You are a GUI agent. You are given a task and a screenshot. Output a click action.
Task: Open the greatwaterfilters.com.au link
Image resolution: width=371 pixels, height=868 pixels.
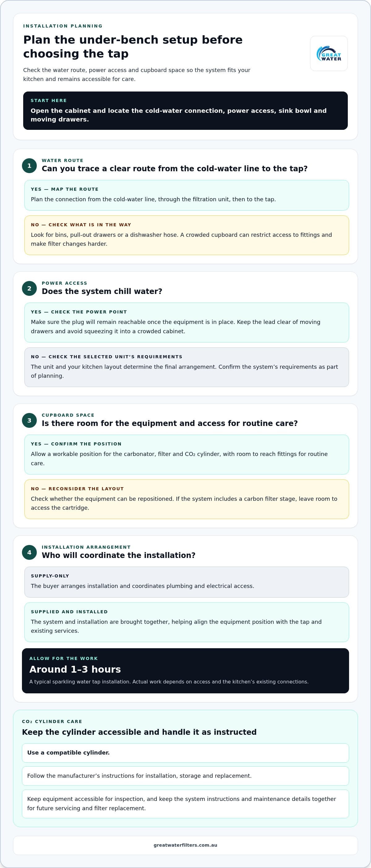(x=185, y=845)
